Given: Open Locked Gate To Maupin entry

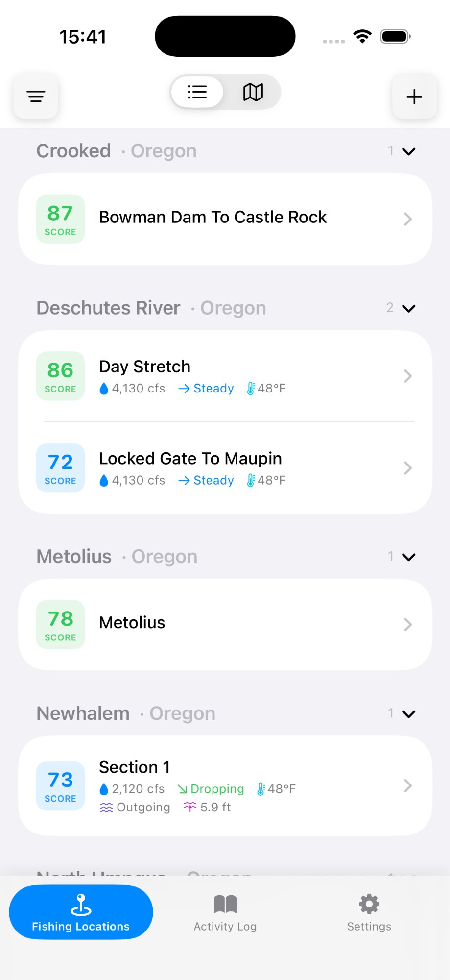Looking at the screenshot, I should [190, 459].
